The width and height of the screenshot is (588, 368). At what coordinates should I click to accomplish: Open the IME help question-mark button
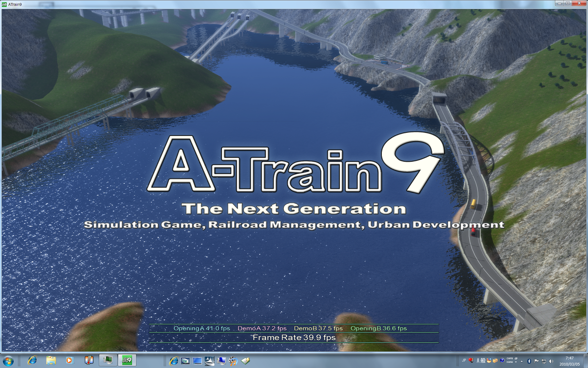(502, 361)
